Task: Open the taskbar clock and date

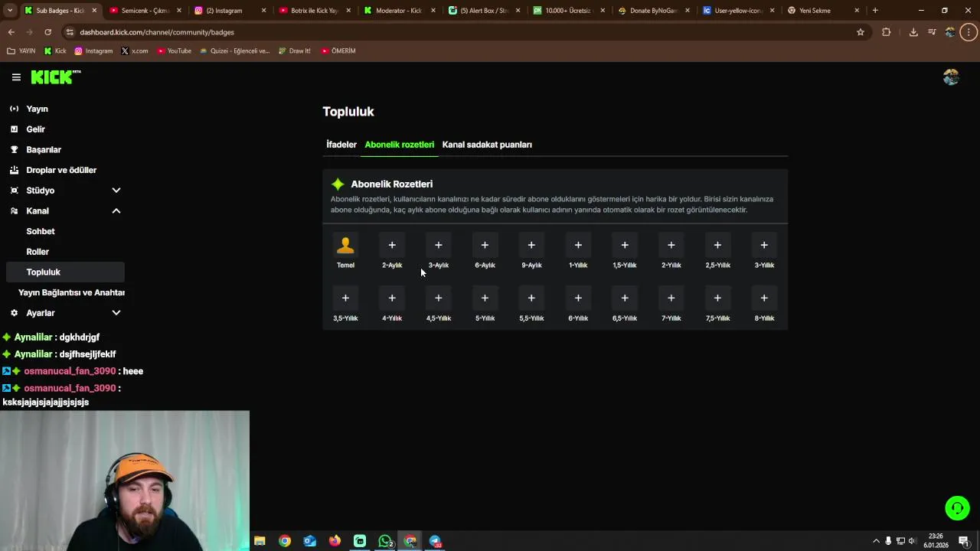Action: (936, 541)
